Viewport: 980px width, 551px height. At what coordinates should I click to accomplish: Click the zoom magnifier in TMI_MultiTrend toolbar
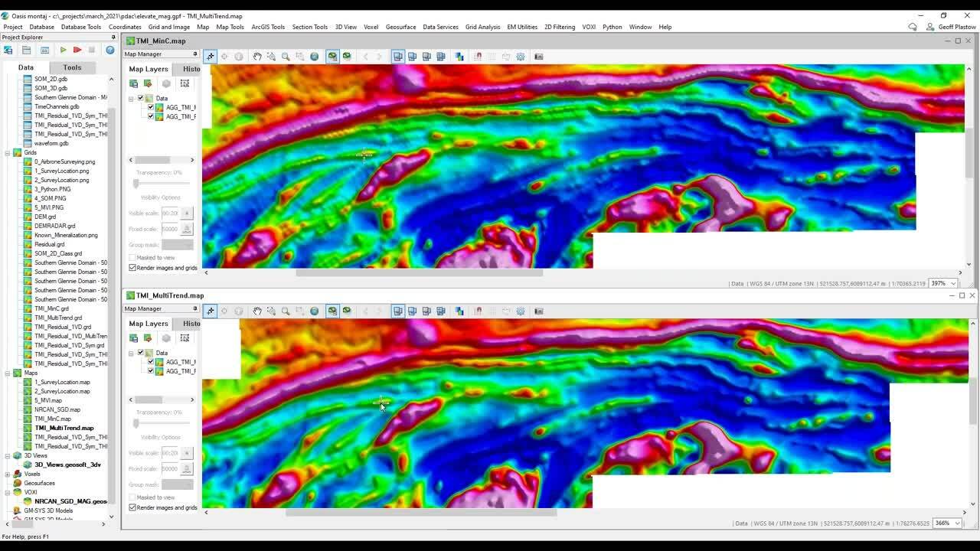point(286,311)
